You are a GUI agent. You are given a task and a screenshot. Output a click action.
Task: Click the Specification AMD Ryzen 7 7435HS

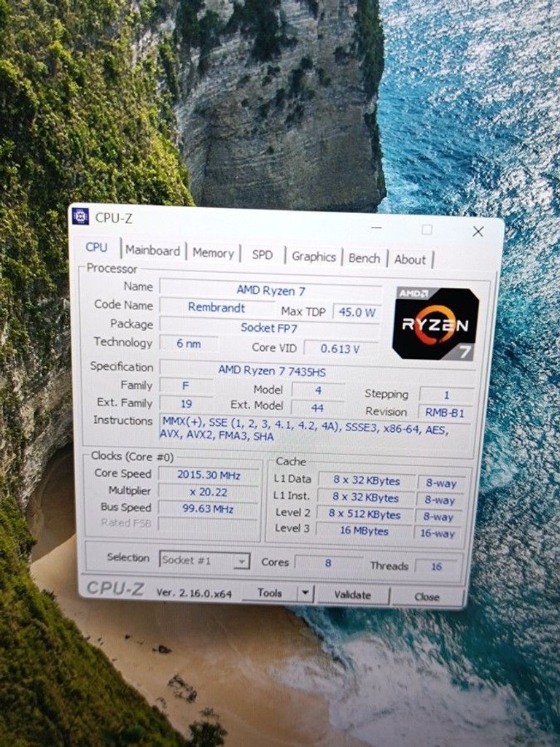317,371
